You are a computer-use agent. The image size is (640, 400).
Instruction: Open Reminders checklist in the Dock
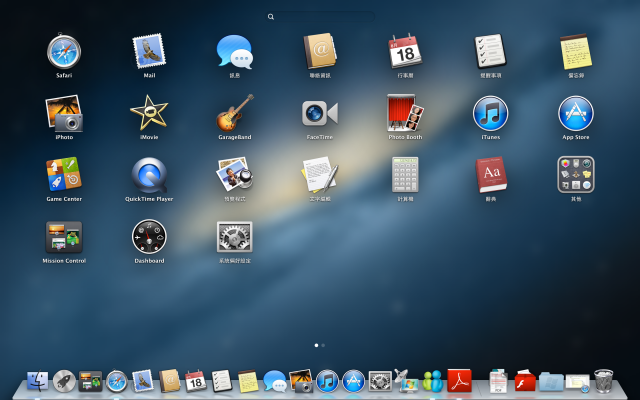click(x=222, y=381)
